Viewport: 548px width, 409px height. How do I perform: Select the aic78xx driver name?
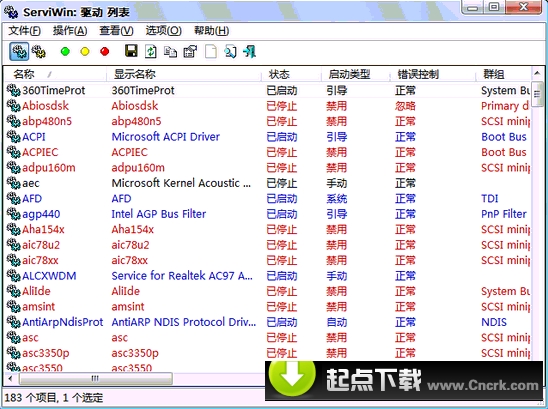pyautogui.click(x=40, y=260)
